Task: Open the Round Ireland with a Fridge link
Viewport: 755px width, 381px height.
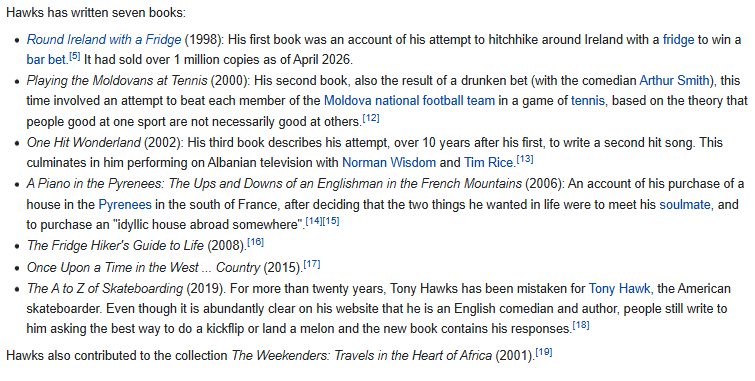Action: point(104,39)
